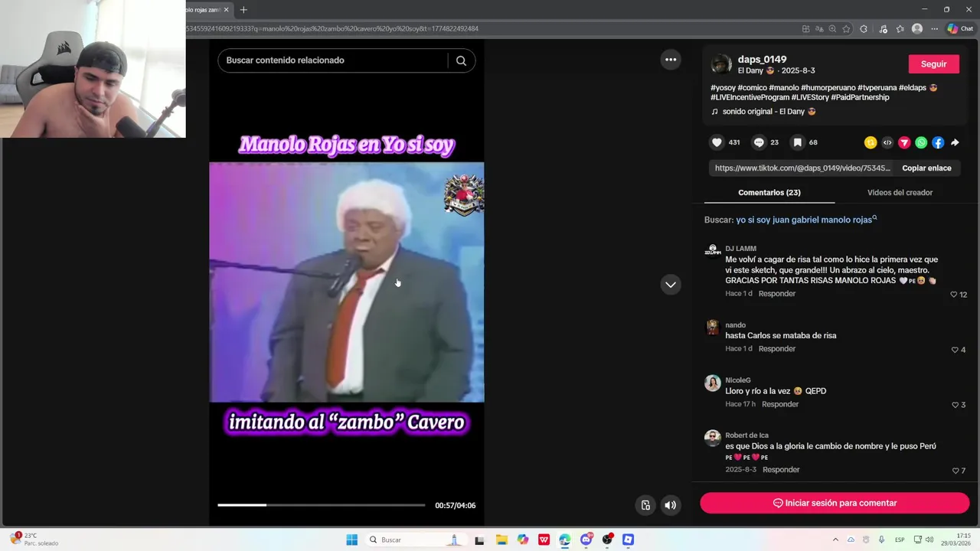Like DJ LAMM comment heart
Screen dimensions: 980x551
point(954,295)
